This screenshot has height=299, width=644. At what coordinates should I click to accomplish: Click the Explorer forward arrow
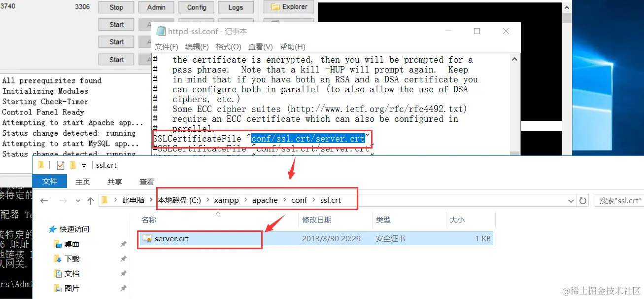[63, 201]
